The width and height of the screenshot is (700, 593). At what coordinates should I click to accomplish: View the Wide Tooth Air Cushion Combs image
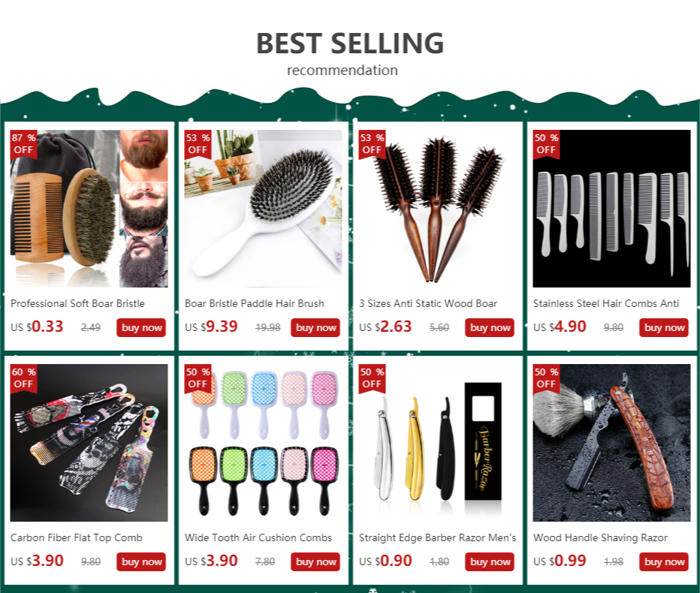coord(264,443)
